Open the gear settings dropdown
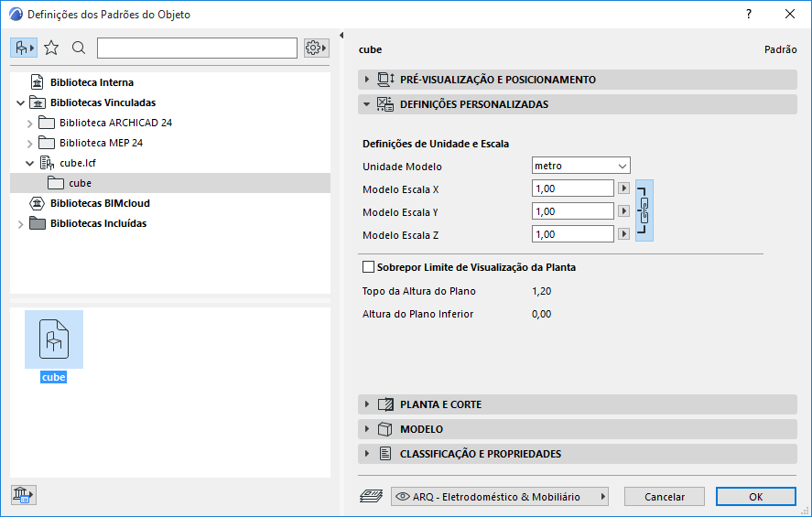The image size is (812, 517). tap(317, 48)
